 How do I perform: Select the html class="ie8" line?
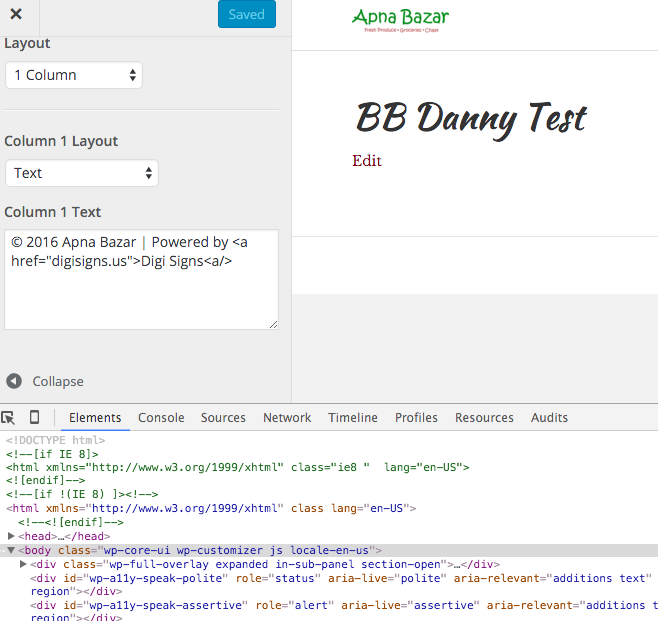point(238,467)
